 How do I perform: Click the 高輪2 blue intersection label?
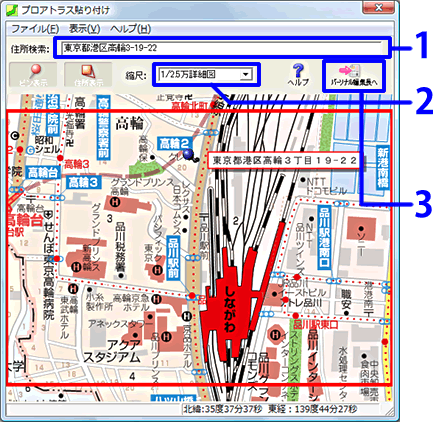175,144
